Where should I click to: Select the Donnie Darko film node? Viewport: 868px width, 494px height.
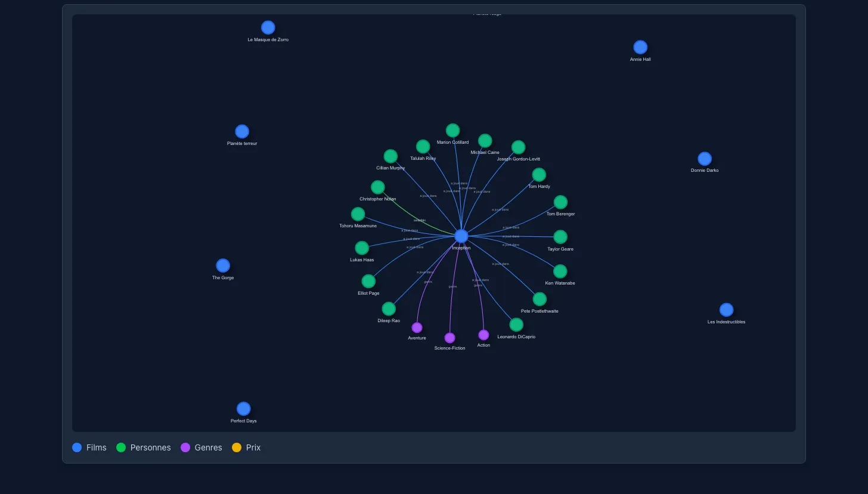(x=705, y=159)
